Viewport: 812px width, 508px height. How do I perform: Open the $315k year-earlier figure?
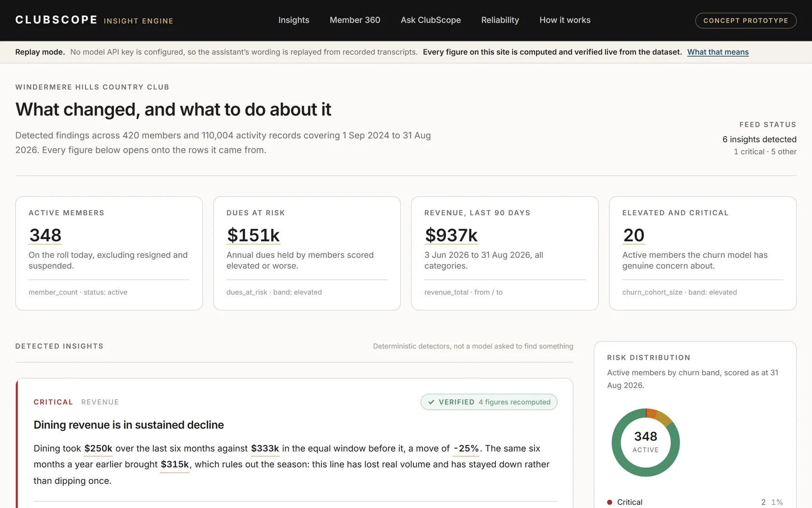point(174,464)
